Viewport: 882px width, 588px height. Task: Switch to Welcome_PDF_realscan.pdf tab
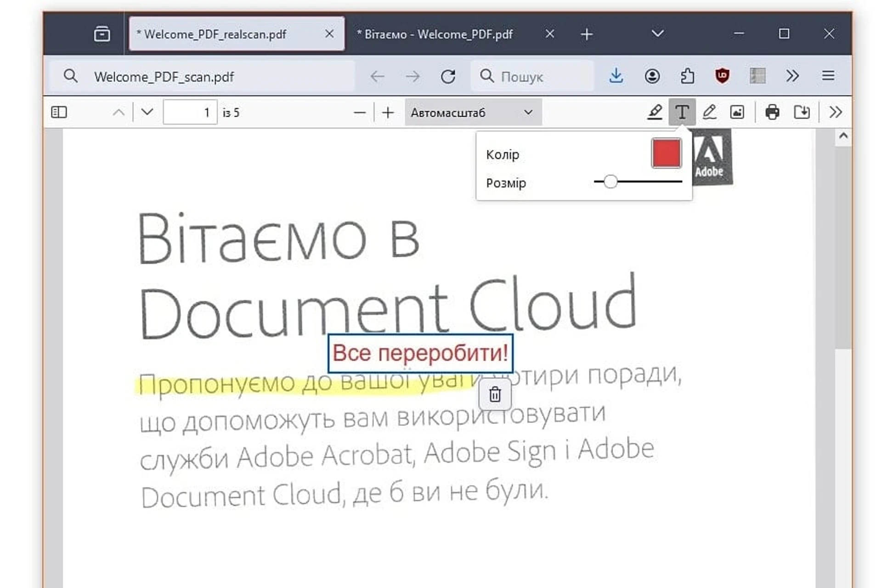237,34
